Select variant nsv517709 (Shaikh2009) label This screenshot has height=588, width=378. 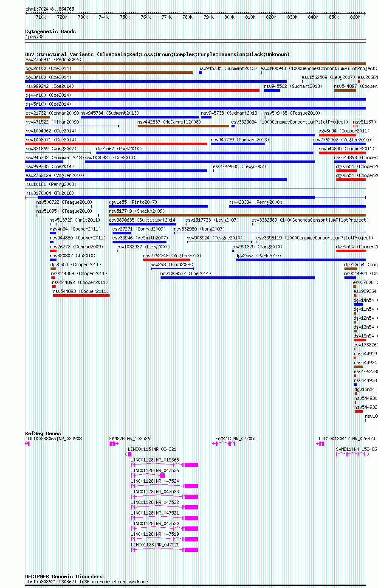pyautogui.click(x=137, y=211)
